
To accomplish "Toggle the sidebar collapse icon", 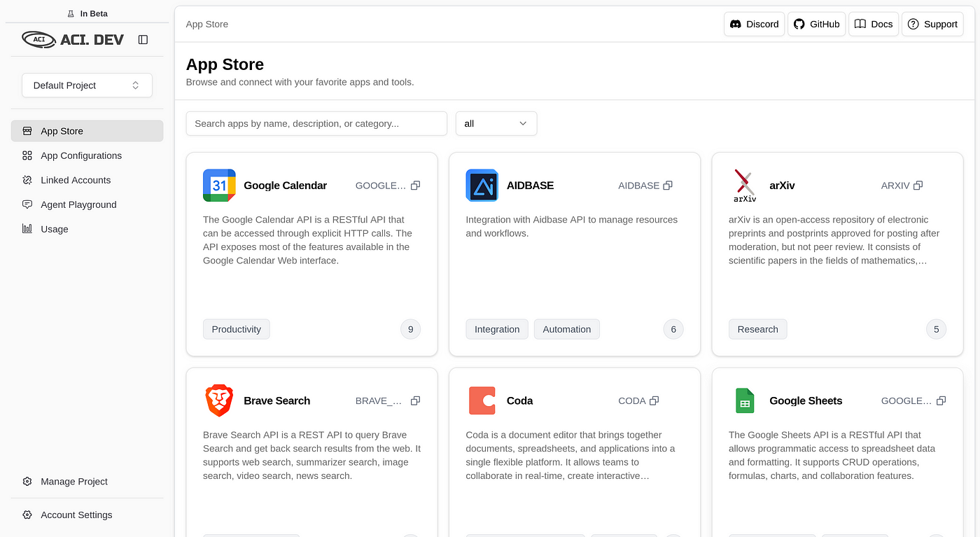I will click(143, 40).
